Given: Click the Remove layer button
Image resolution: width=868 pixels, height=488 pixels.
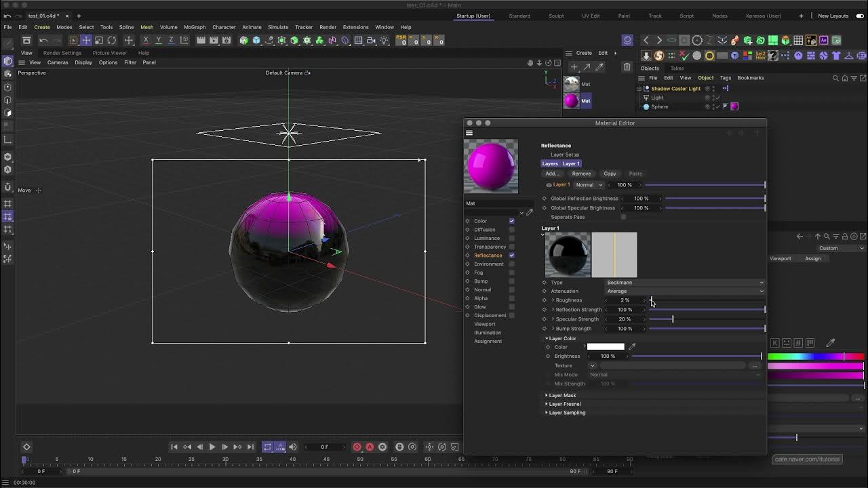Looking at the screenshot, I should (581, 174).
